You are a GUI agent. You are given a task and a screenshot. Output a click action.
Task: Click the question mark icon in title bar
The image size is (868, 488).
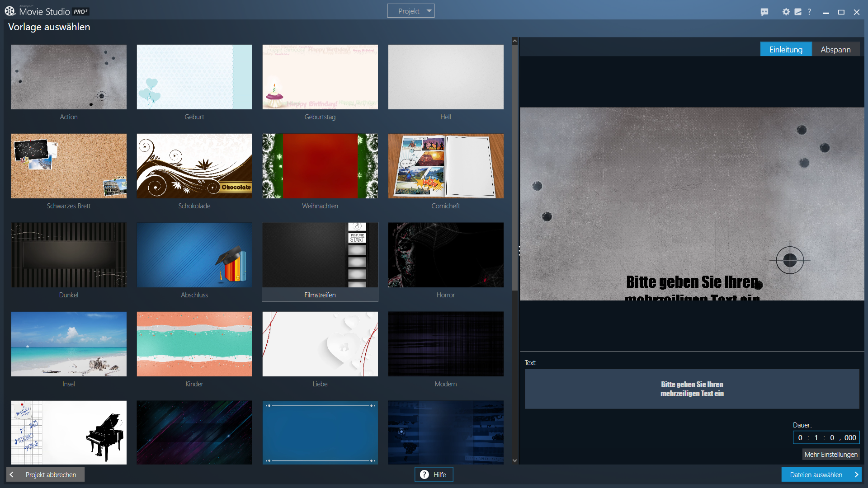[x=809, y=12]
